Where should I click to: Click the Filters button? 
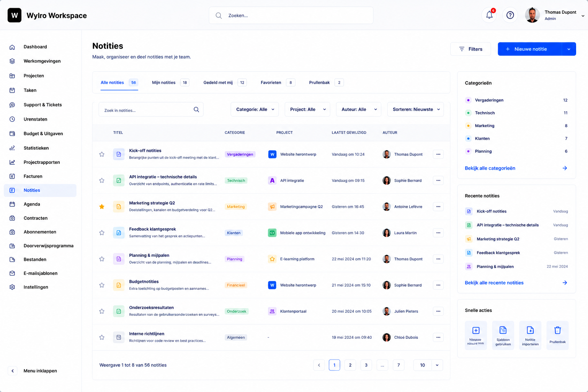pyautogui.click(x=470, y=49)
